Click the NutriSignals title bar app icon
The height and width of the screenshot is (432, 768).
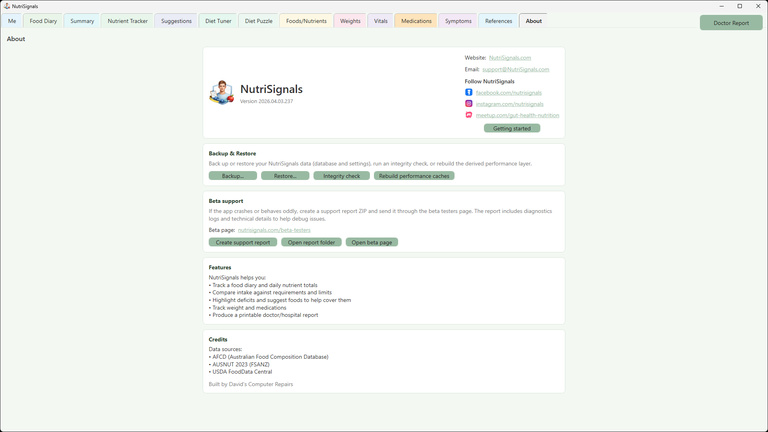click(6, 6)
